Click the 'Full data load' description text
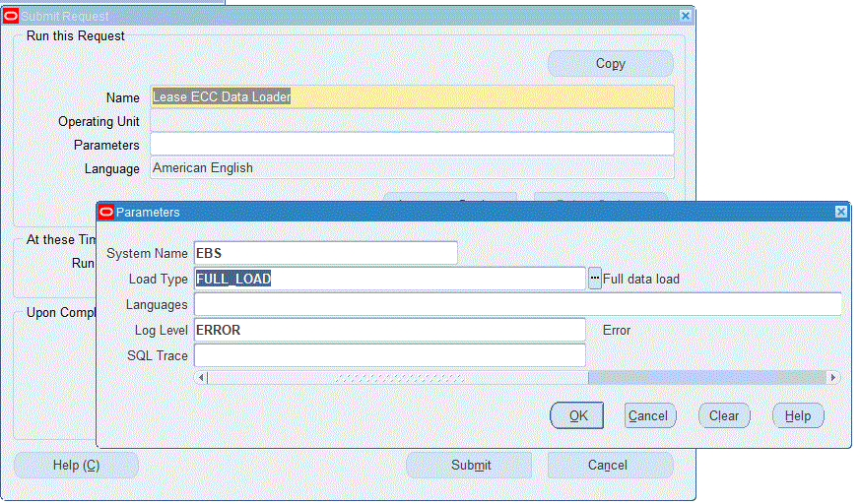Screen dimensions: 860x504 641,279
